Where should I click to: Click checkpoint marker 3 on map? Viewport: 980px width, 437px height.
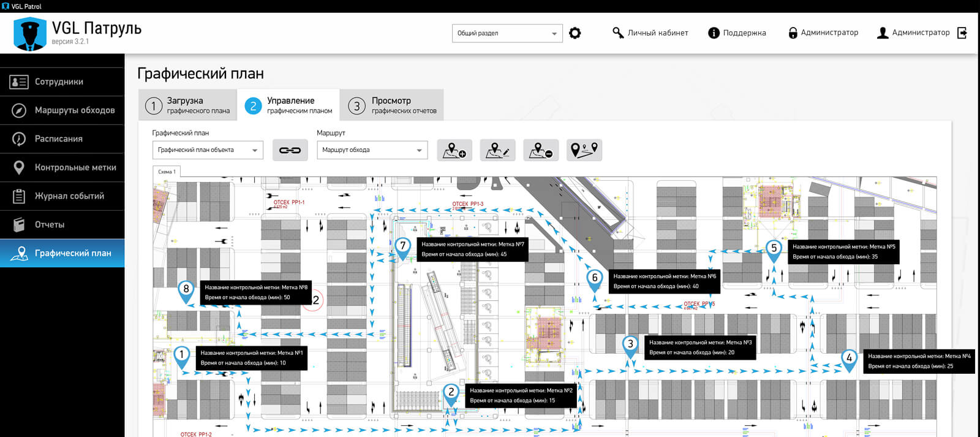coord(630,346)
